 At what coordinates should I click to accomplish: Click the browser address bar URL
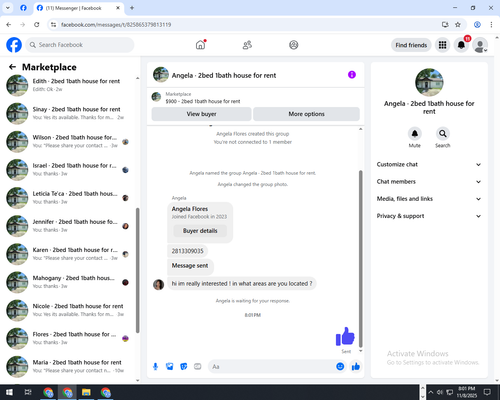tap(116, 25)
